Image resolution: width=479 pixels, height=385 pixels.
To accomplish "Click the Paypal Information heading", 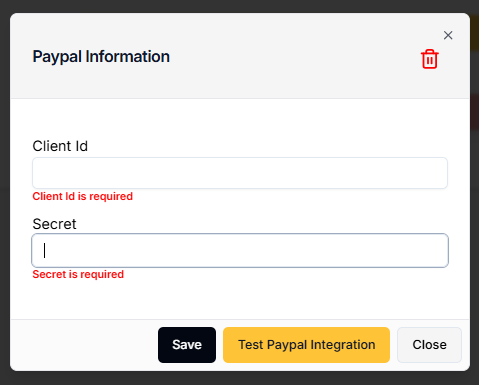I will tap(101, 57).
